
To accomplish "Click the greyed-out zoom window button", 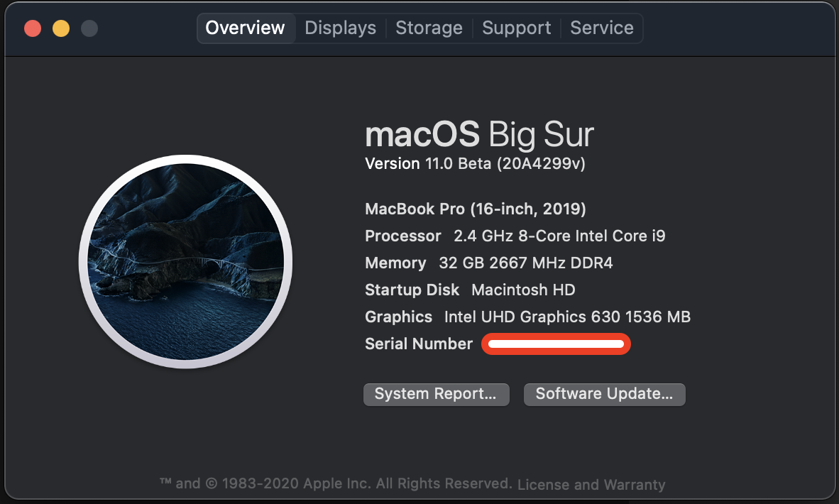I will pyautogui.click(x=89, y=28).
